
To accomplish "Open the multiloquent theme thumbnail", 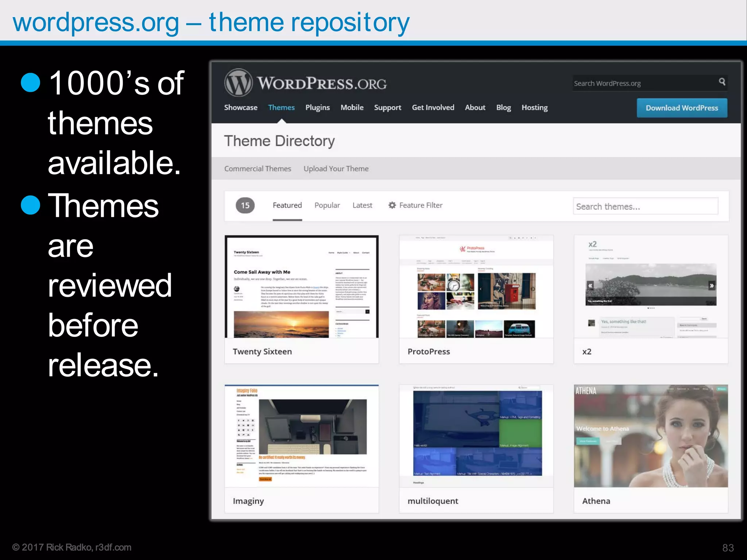I will tap(476, 436).
